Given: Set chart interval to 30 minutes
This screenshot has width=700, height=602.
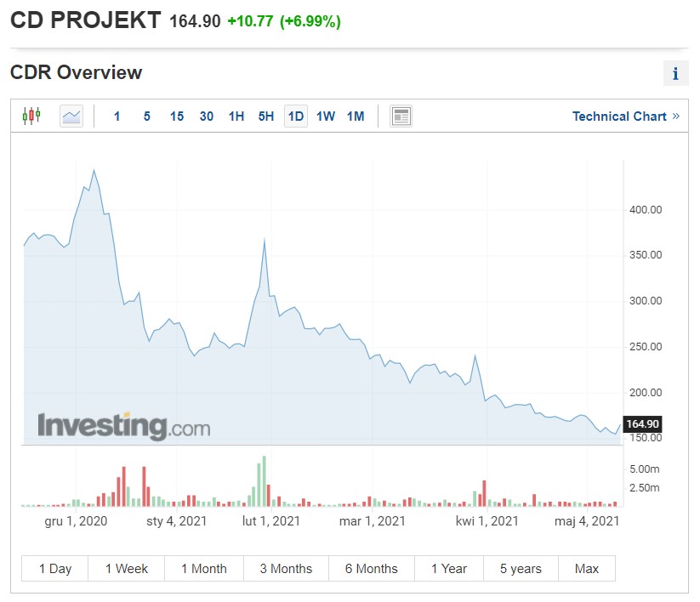Looking at the screenshot, I should 206,116.
